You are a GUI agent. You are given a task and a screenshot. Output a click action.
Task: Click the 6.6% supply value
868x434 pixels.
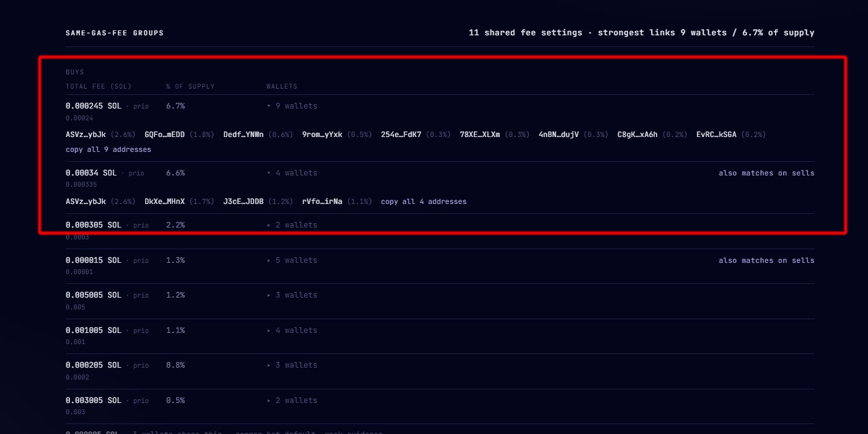(175, 173)
